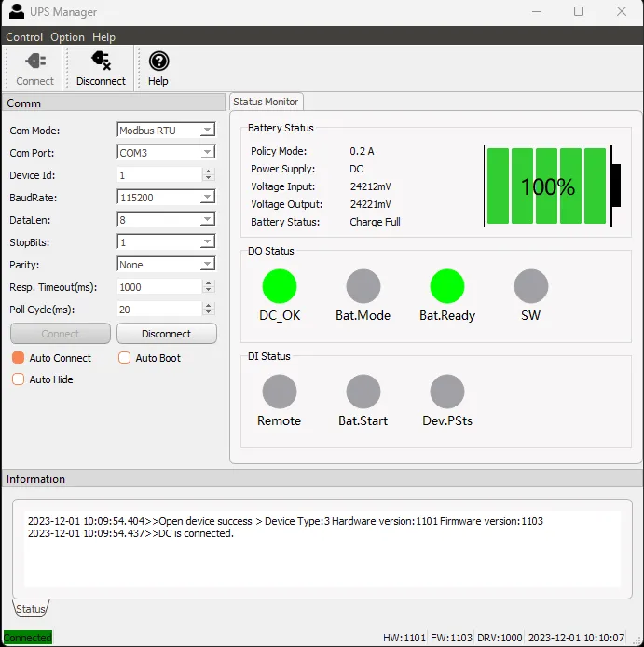
Task: Click the Dev.PSts DI indicator
Action: click(447, 392)
